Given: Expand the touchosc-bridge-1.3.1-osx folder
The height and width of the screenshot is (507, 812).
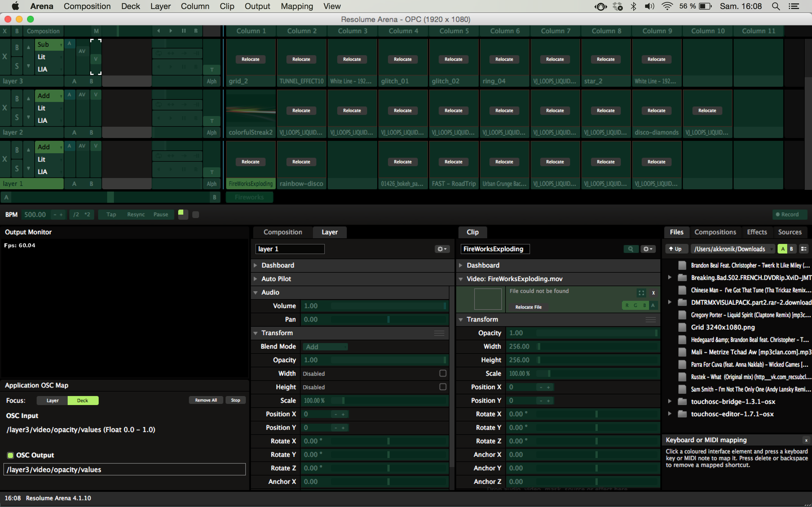Looking at the screenshot, I should tap(670, 401).
